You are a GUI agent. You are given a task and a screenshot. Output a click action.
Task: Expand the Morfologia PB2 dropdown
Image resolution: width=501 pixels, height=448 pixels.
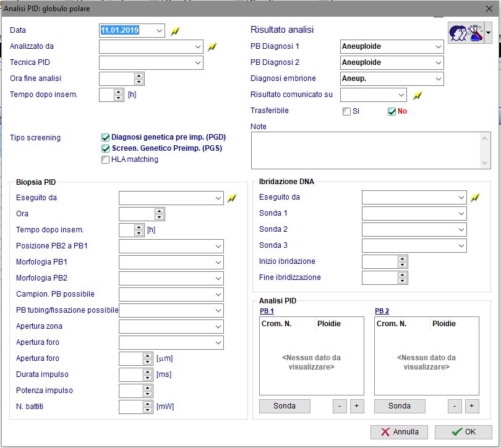tap(218, 278)
